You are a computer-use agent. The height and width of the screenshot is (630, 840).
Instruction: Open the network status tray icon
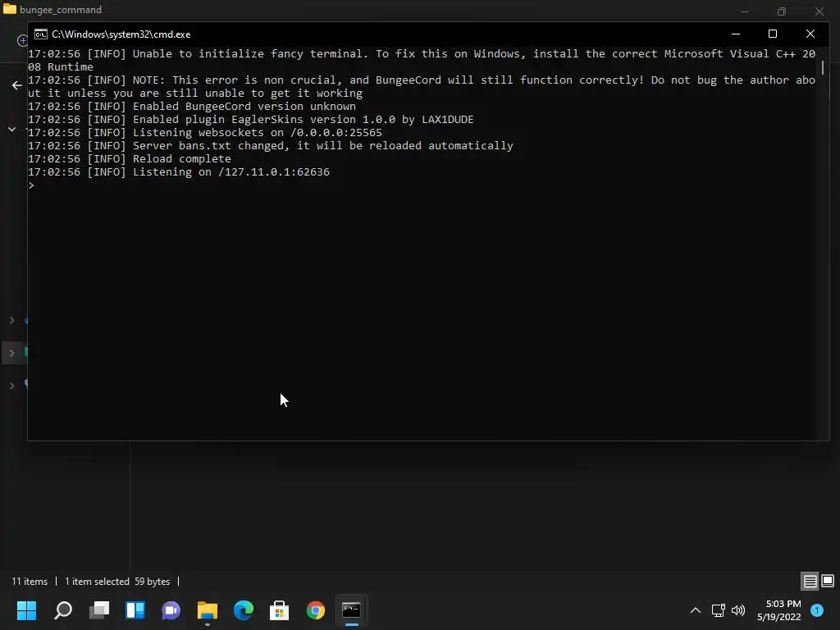coord(718,610)
